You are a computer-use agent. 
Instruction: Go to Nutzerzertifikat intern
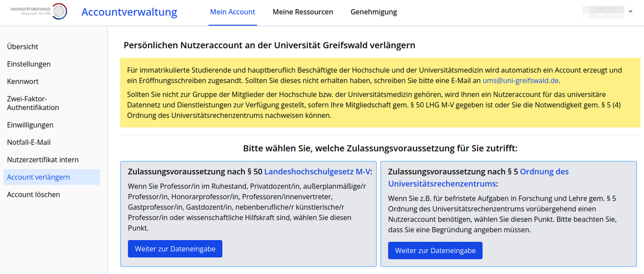click(x=42, y=160)
